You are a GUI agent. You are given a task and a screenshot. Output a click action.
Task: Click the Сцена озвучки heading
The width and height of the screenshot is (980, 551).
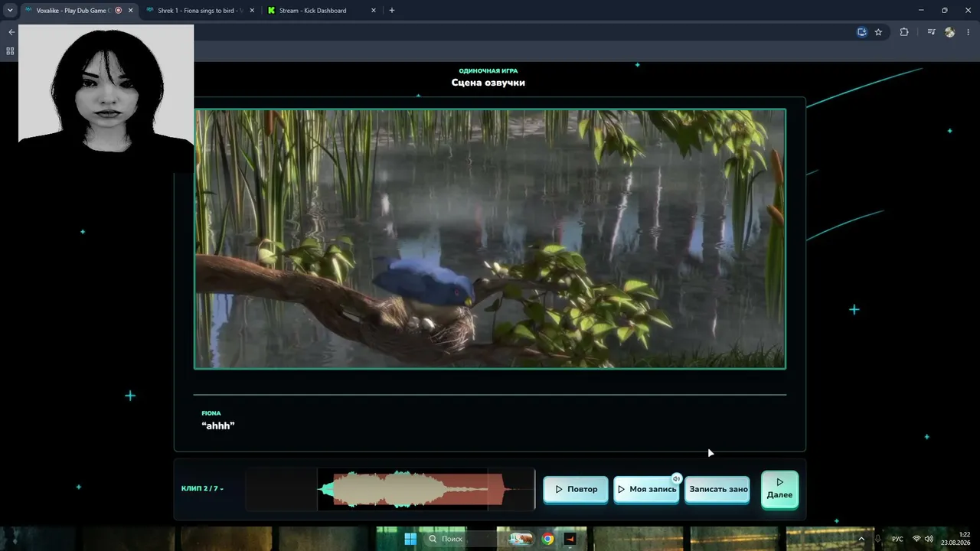488,83
